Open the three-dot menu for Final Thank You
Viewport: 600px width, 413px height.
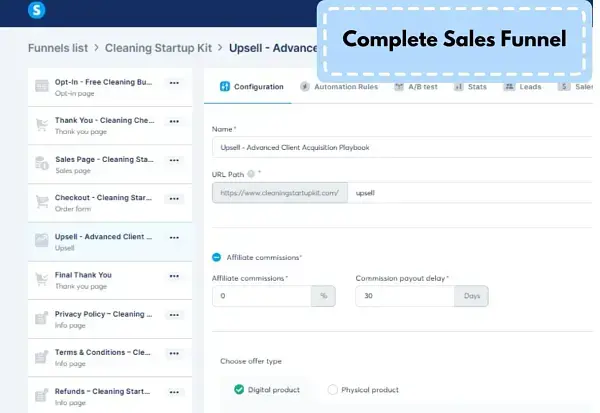coord(174,276)
